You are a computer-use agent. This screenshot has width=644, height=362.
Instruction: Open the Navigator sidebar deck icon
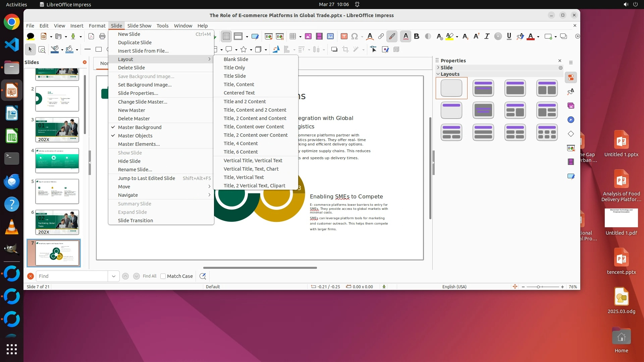click(571, 120)
